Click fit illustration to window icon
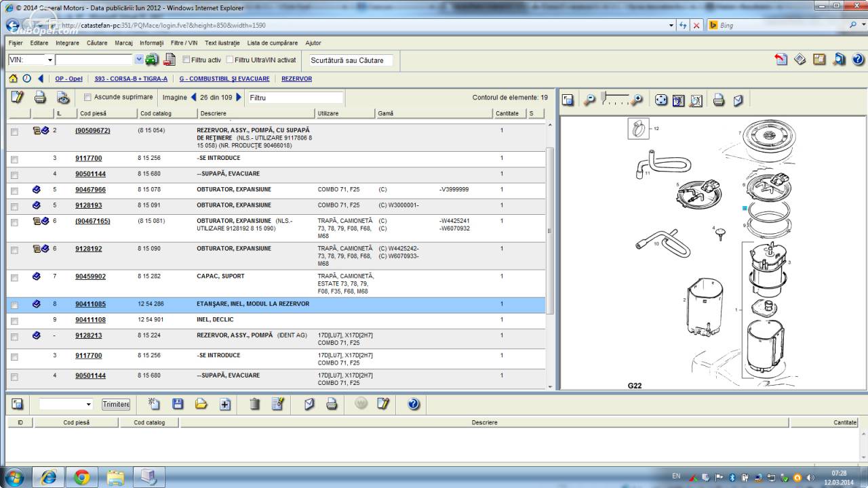 (679, 100)
